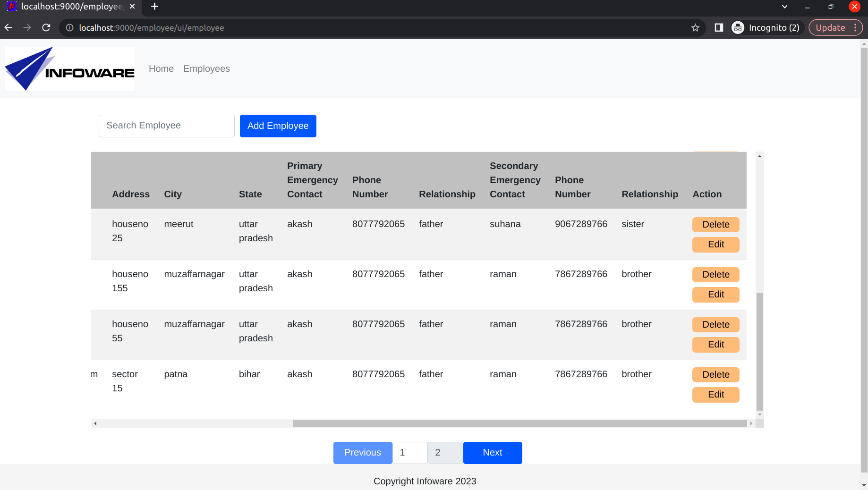
Task: View site information via the info icon
Action: tap(69, 27)
